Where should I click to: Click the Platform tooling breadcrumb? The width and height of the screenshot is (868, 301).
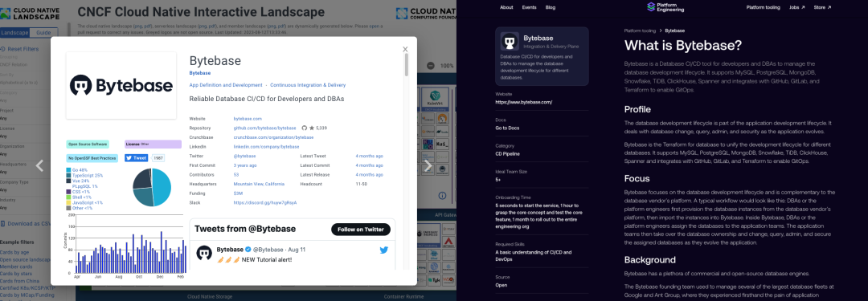640,31
